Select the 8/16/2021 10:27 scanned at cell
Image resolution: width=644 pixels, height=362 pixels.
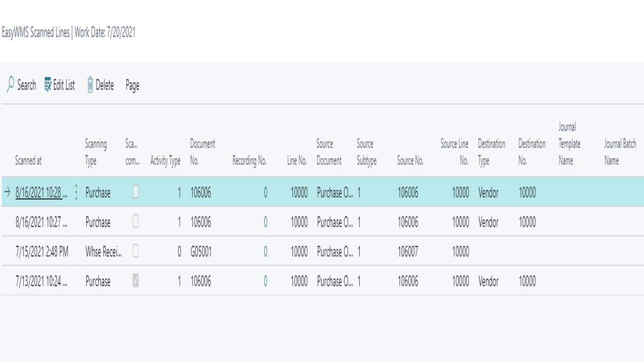point(41,222)
